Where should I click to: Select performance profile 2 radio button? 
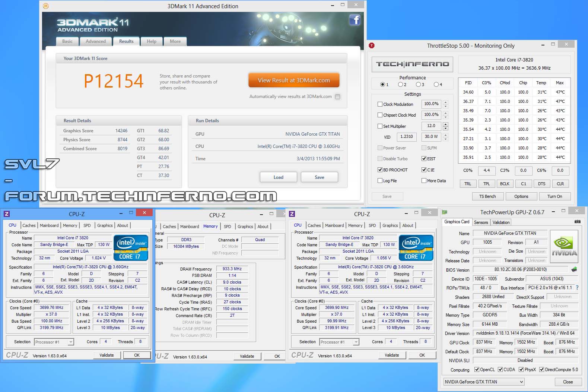pyautogui.click(x=400, y=85)
